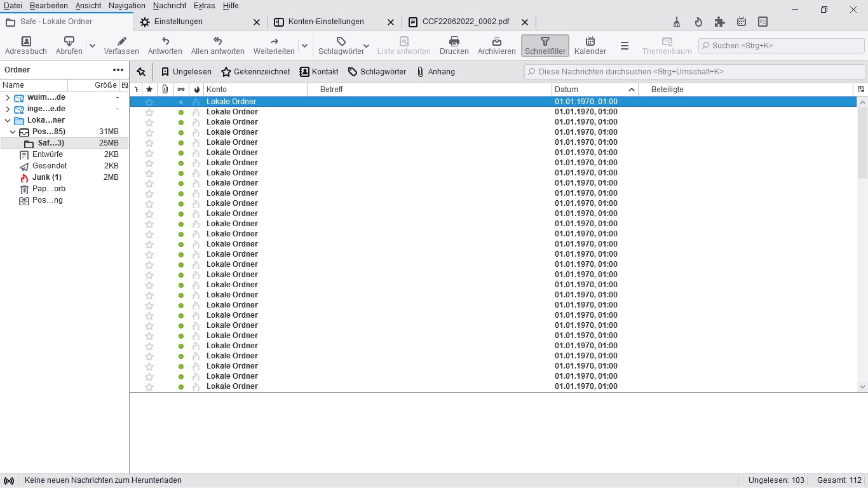Toggle the Ungelesen quick filter
The image size is (868, 488).
186,72
